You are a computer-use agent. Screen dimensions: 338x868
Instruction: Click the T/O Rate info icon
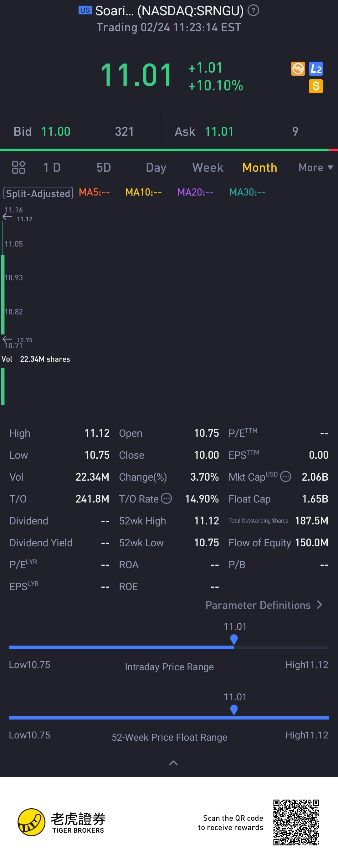point(166,498)
